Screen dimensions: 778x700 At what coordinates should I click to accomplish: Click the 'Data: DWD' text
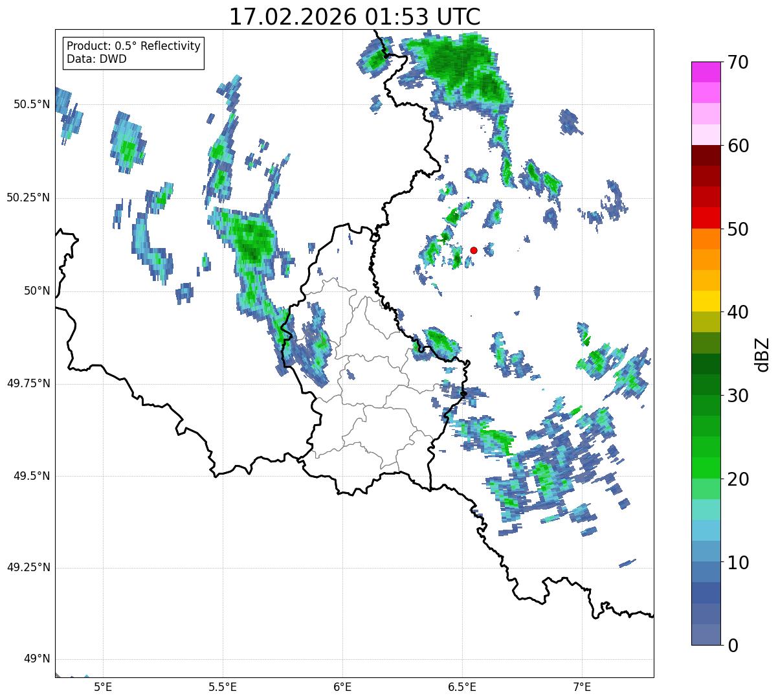[x=97, y=59]
